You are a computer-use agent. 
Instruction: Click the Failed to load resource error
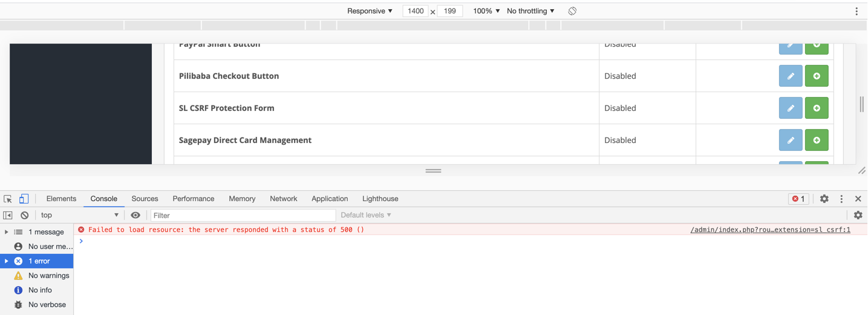pyautogui.click(x=226, y=230)
